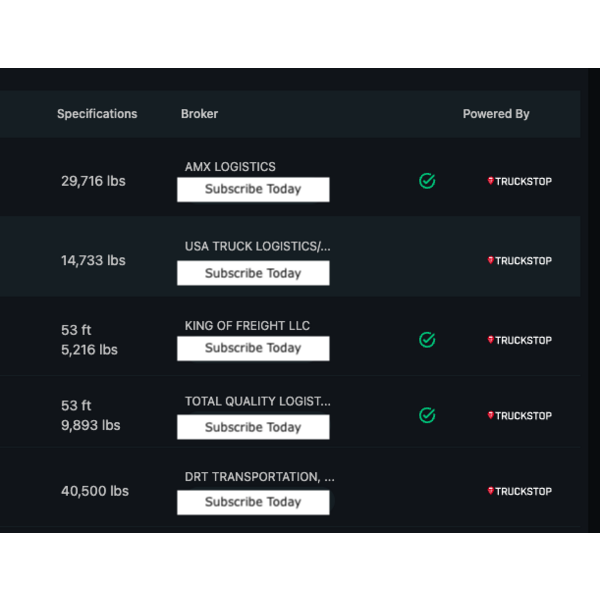Click the verified checkmark for TOTAL QUALITY LOGIST...
The height and width of the screenshot is (600, 600).
pyautogui.click(x=427, y=415)
